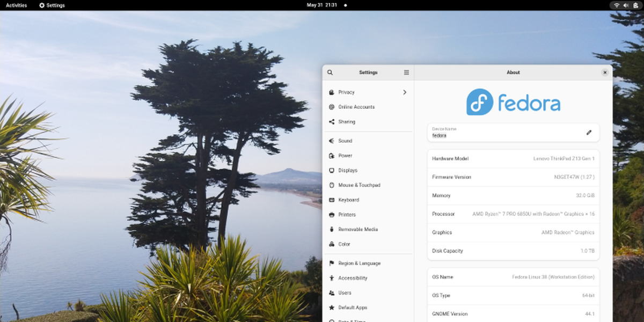Image resolution: width=644 pixels, height=322 pixels.
Task: Click the Activities button
Action: 16,5
